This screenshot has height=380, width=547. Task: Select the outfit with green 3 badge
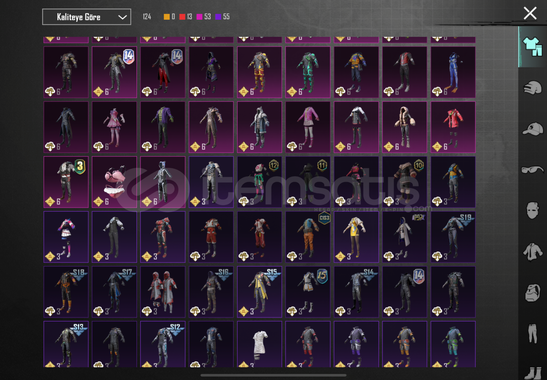tap(66, 182)
